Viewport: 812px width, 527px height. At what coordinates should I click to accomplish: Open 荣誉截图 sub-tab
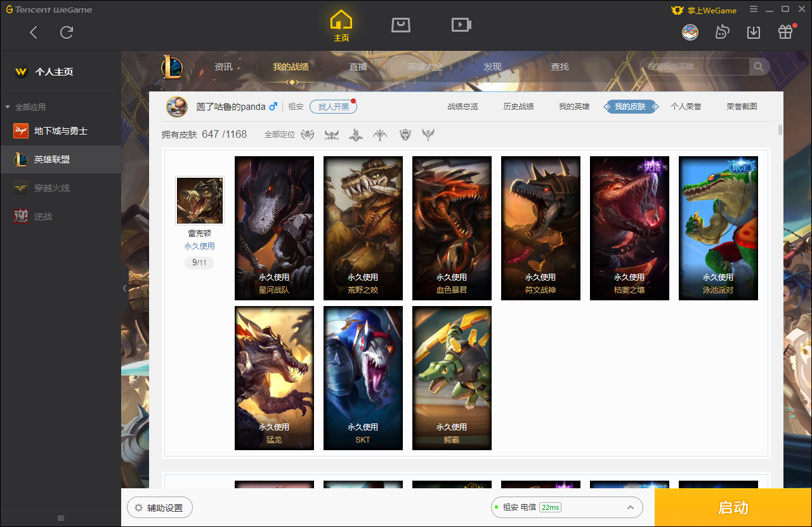point(742,107)
